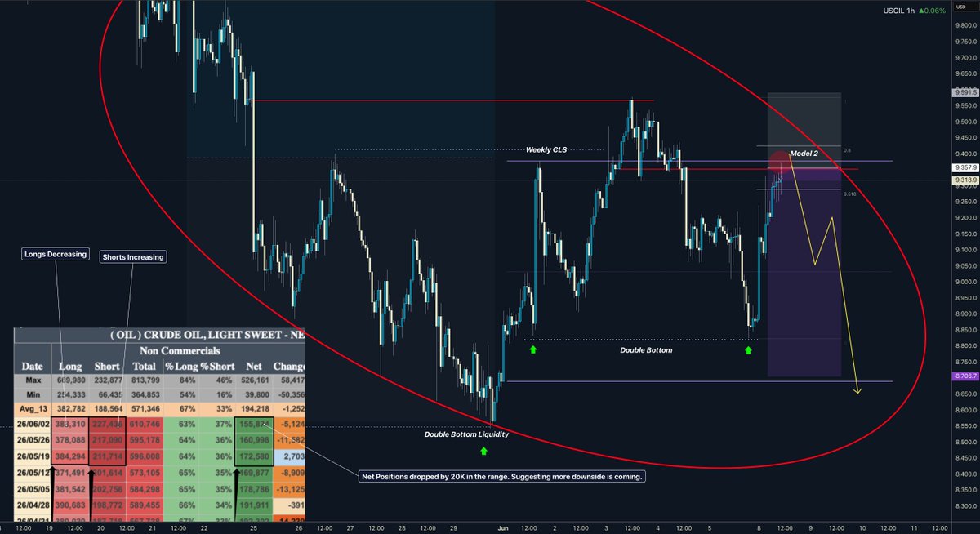Click the 'Long' column header
This screenshot has height=534, width=980.
[x=72, y=367]
